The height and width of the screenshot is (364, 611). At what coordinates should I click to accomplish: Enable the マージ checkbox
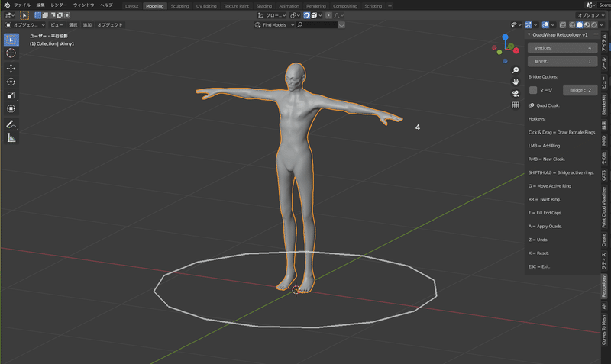(533, 90)
